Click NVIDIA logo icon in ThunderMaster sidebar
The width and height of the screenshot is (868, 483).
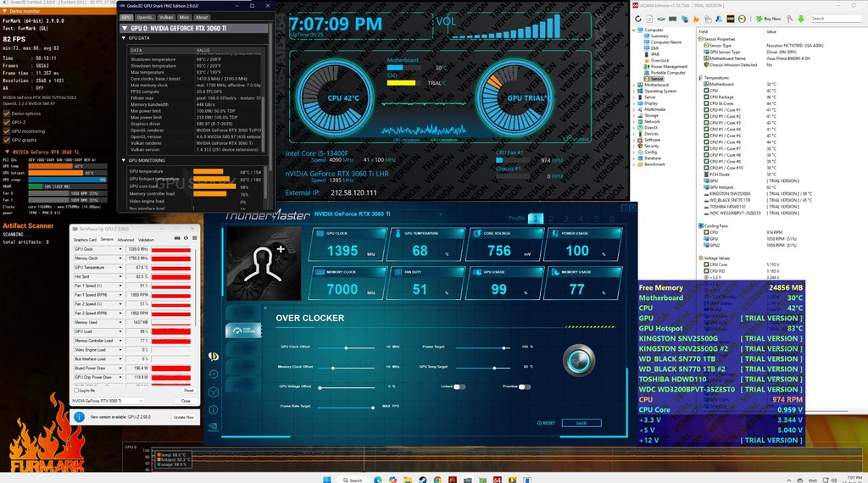point(214,427)
